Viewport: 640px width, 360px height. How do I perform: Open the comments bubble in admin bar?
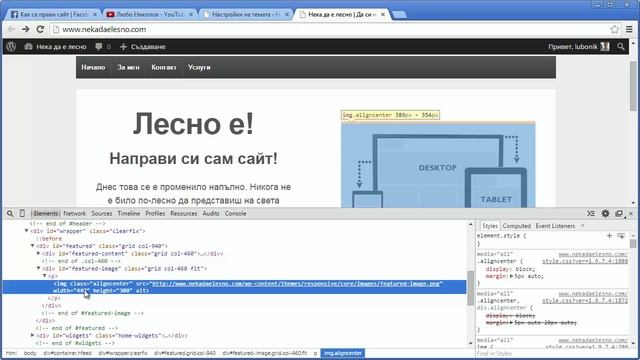tap(99, 47)
